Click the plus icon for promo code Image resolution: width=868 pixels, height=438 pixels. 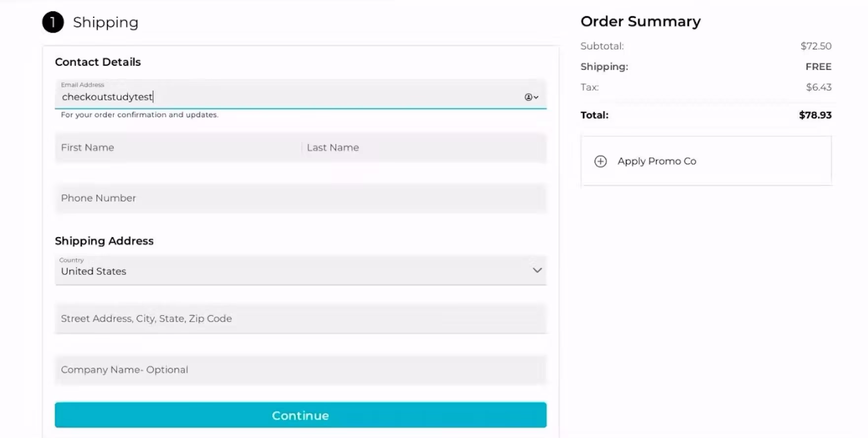coord(600,161)
